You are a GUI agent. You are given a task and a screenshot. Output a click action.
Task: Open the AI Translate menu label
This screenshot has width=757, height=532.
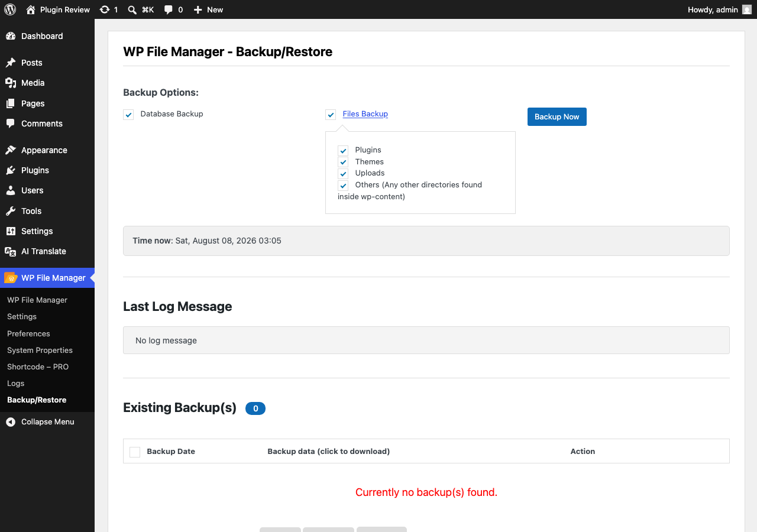point(44,251)
